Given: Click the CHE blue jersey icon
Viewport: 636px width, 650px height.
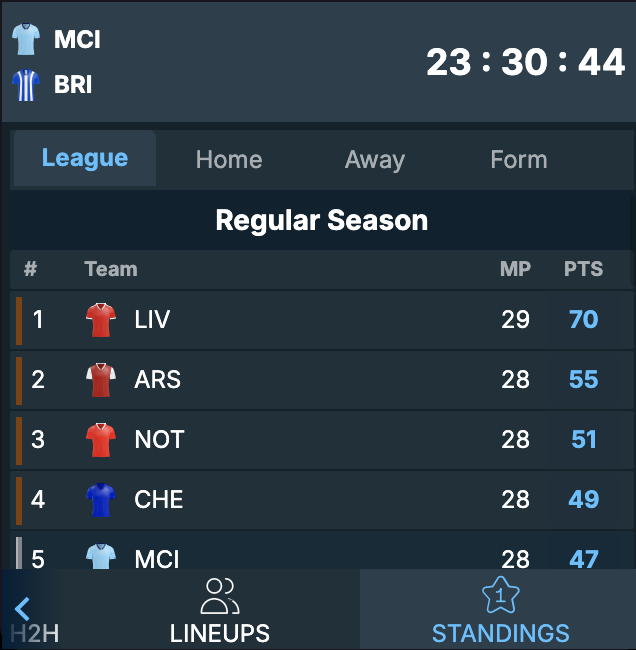Looking at the screenshot, I should pos(101,500).
